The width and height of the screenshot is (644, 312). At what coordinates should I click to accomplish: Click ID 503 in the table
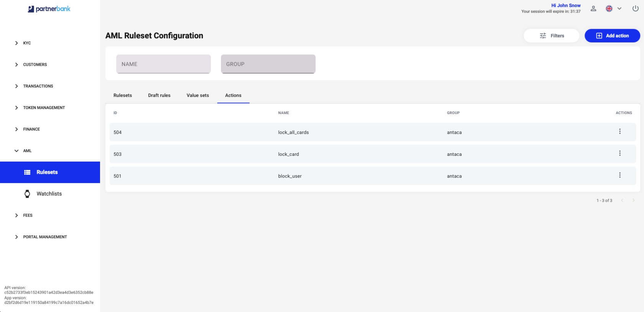pos(117,154)
